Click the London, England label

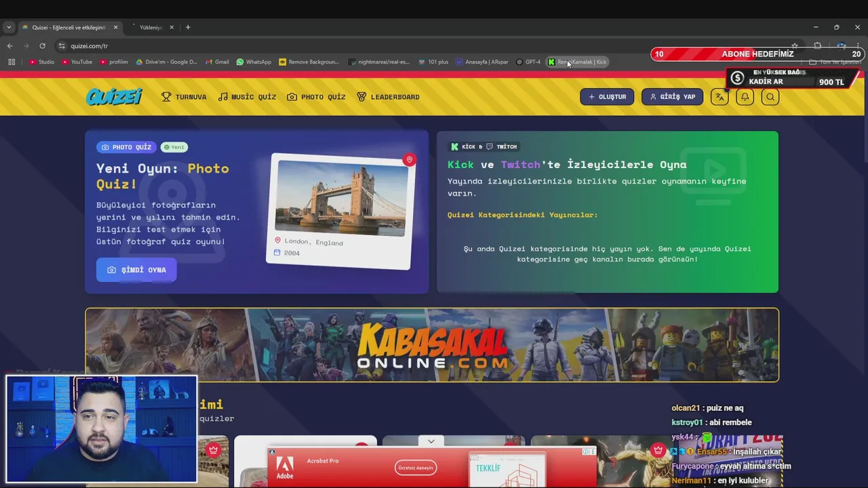coord(314,242)
